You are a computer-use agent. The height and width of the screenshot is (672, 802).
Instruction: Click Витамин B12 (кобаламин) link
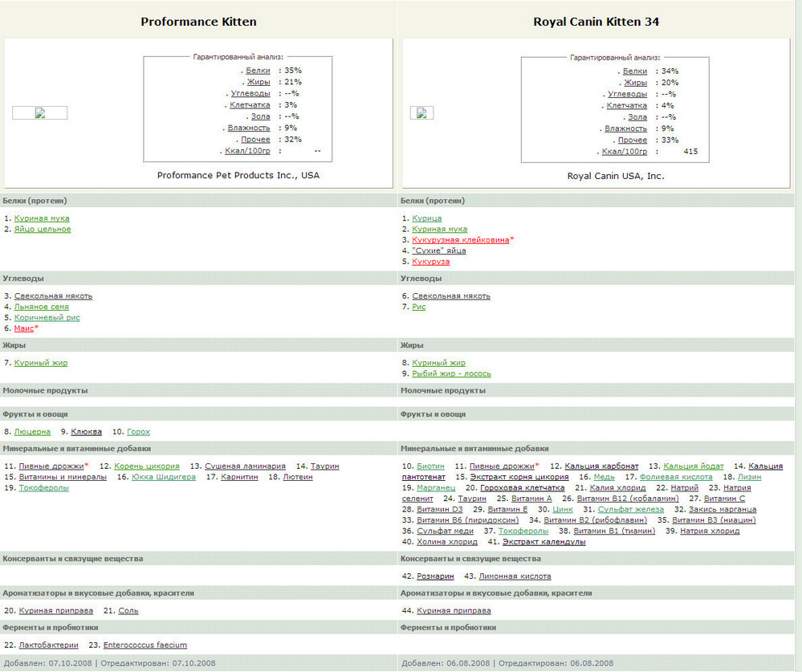click(x=628, y=499)
